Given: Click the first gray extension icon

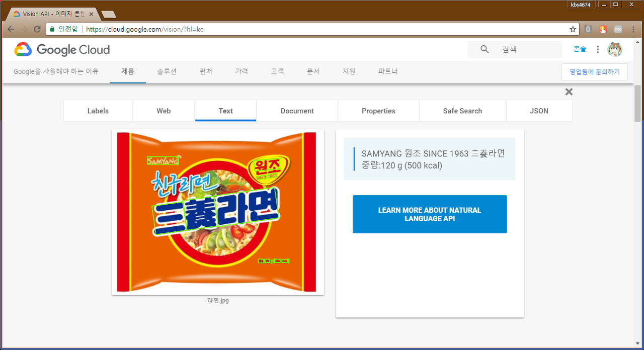Looking at the screenshot, I should (588, 29).
